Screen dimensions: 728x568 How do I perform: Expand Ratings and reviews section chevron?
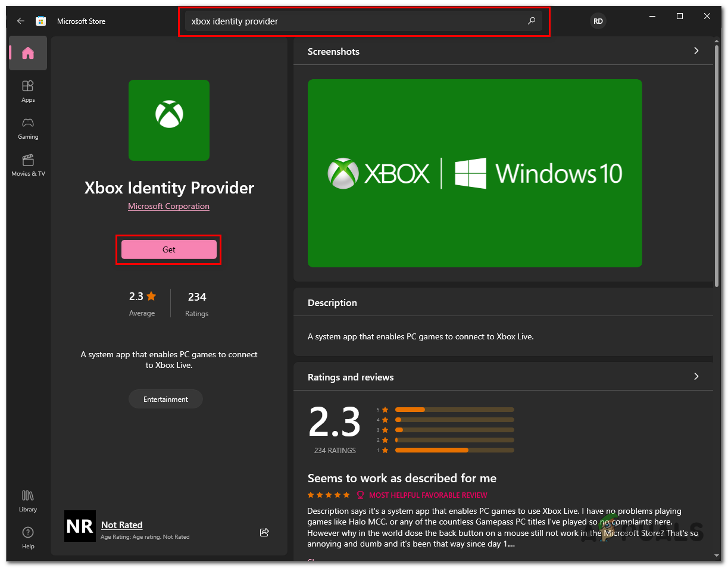click(696, 377)
